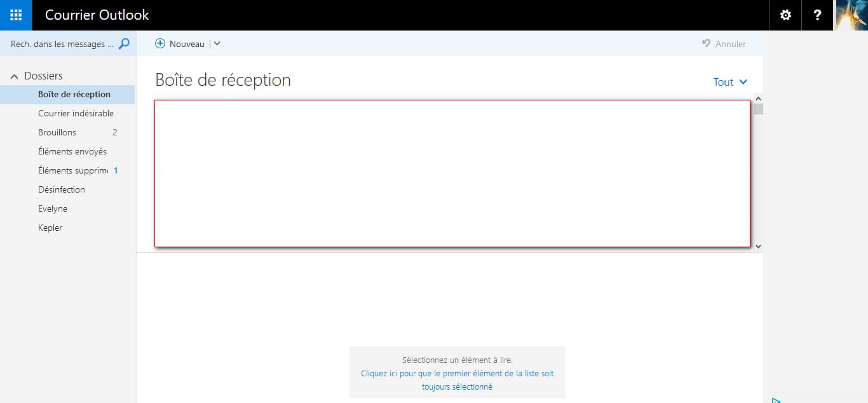Click the message list scrollbar down arrow
The height and width of the screenshot is (403, 868).
(x=758, y=246)
